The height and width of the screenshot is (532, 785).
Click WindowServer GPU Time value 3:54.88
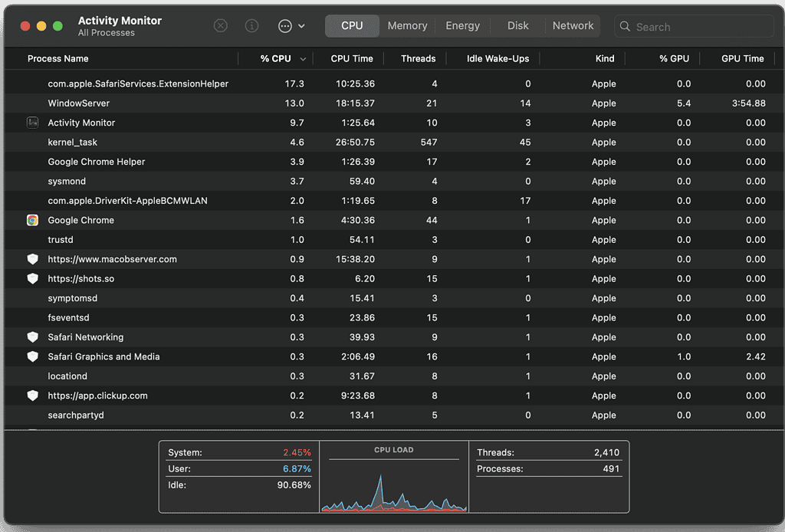(x=748, y=103)
